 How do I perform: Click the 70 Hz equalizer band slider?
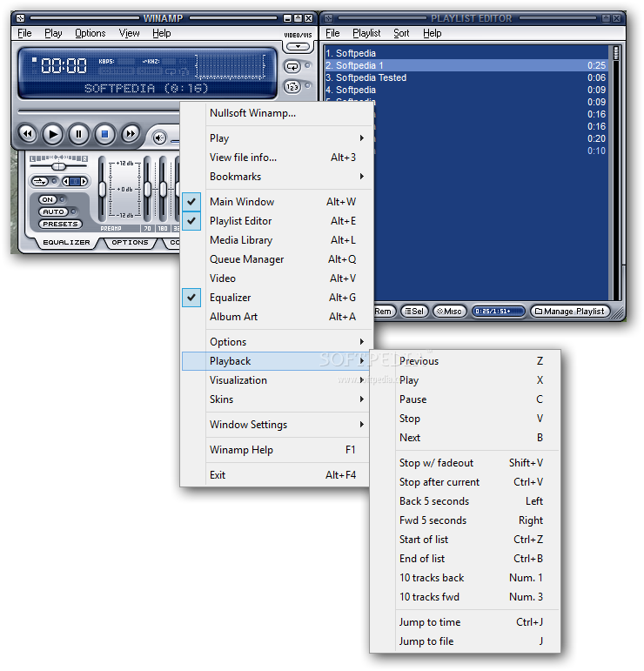[x=147, y=189]
